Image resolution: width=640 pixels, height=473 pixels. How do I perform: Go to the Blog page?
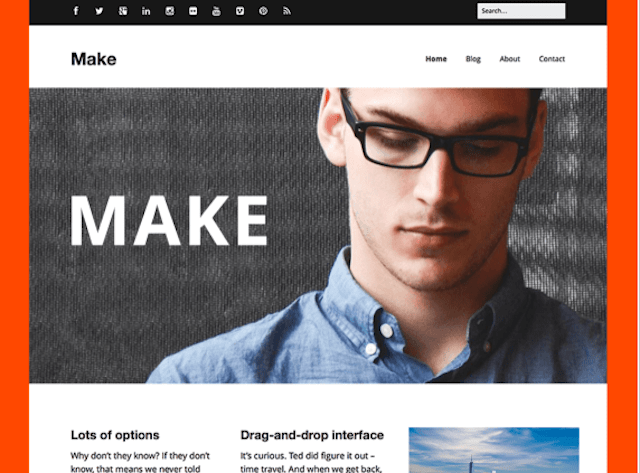pos(473,59)
